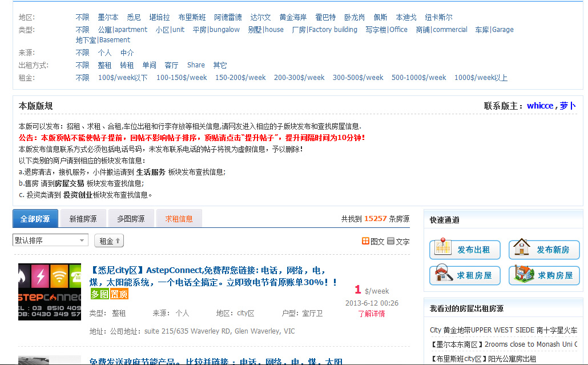Filter rent 150-200$/week
The image size is (588, 365).
click(240, 78)
